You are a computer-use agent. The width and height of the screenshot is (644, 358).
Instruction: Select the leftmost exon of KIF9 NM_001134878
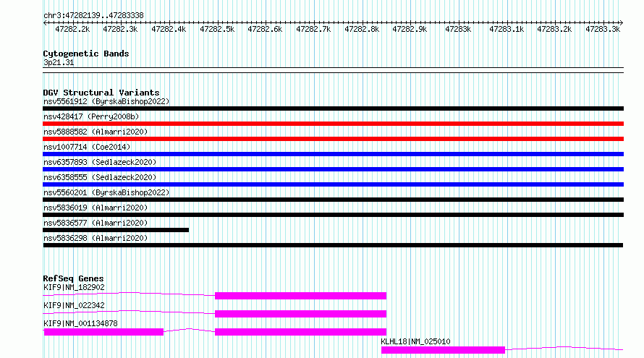coord(103,332)
